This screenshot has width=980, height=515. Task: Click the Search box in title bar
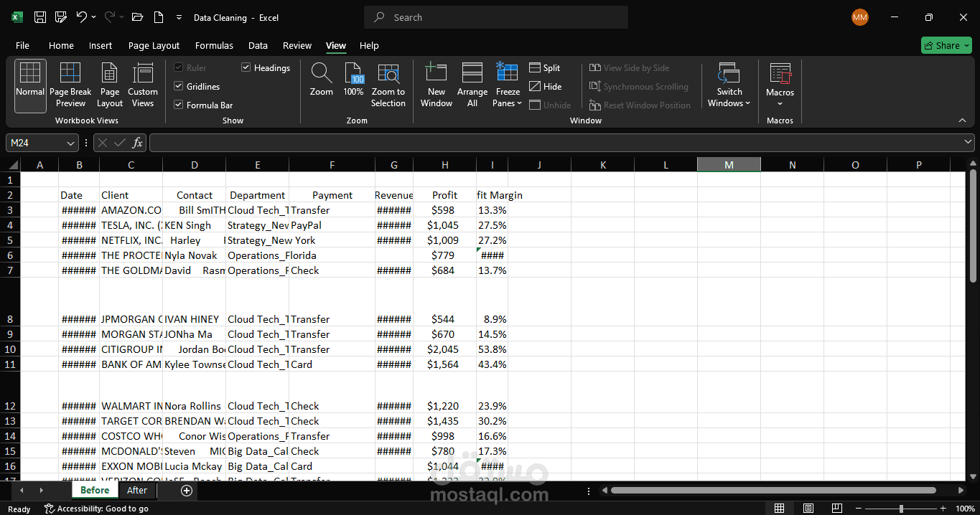click(496, 17)
